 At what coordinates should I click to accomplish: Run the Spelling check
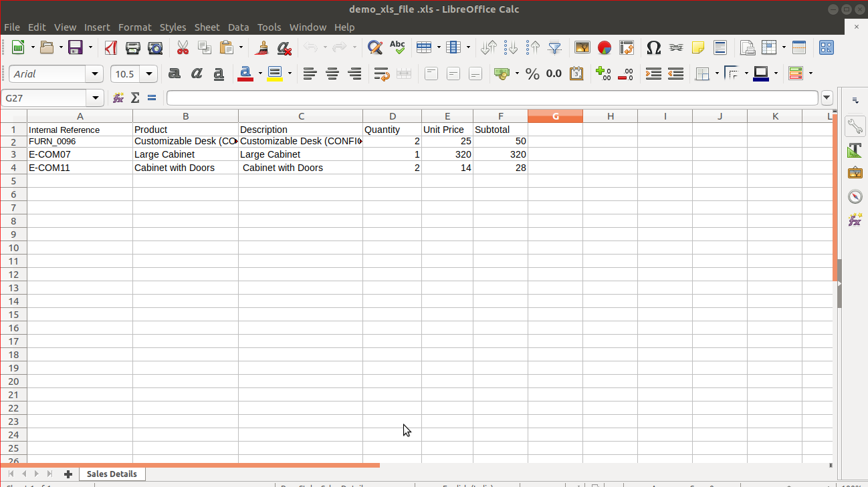click(397, 47)
